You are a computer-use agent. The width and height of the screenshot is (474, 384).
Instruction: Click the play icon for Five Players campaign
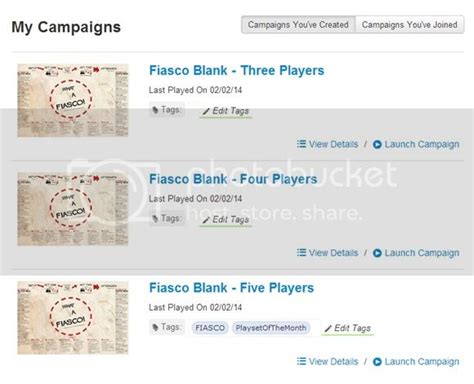point(377,362)
